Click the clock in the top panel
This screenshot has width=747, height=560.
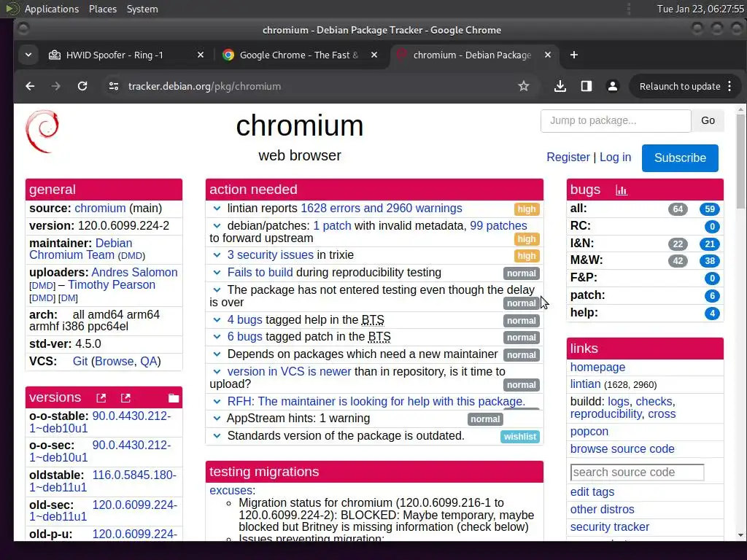coord(700,9)
